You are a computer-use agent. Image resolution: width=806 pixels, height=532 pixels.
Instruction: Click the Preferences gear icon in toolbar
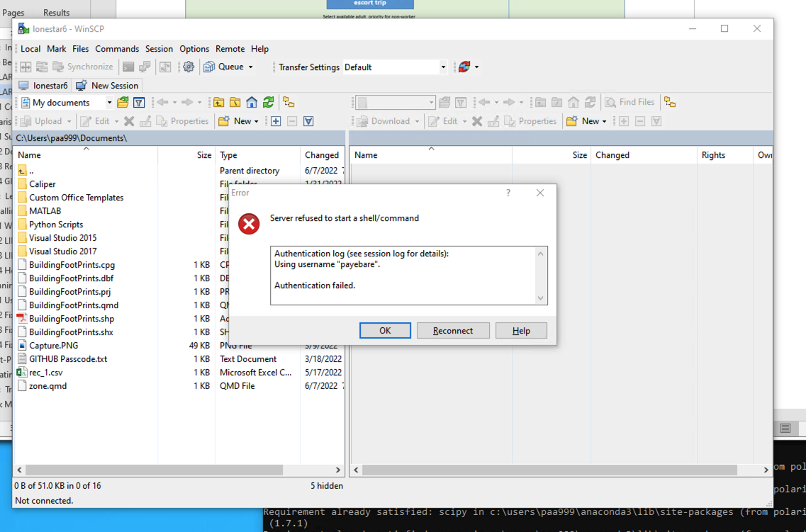tap(189, 67)
